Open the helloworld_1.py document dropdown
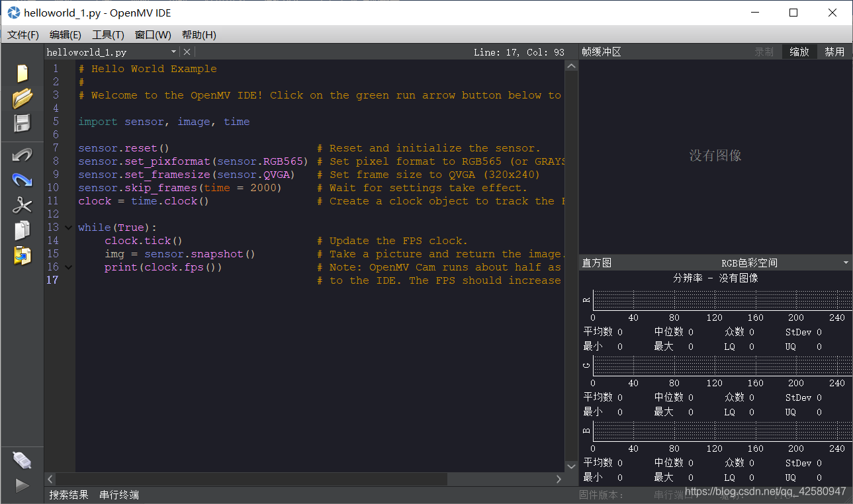The width and height of the screenshot is (853, 504). pyautogui.click(x=174, y=52)
